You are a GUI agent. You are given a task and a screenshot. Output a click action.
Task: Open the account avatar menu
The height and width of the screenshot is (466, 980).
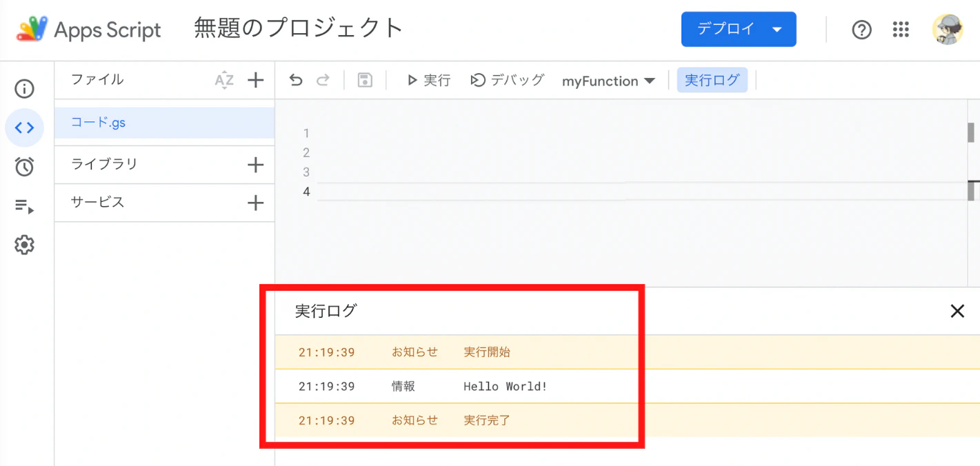coord(948,30)
